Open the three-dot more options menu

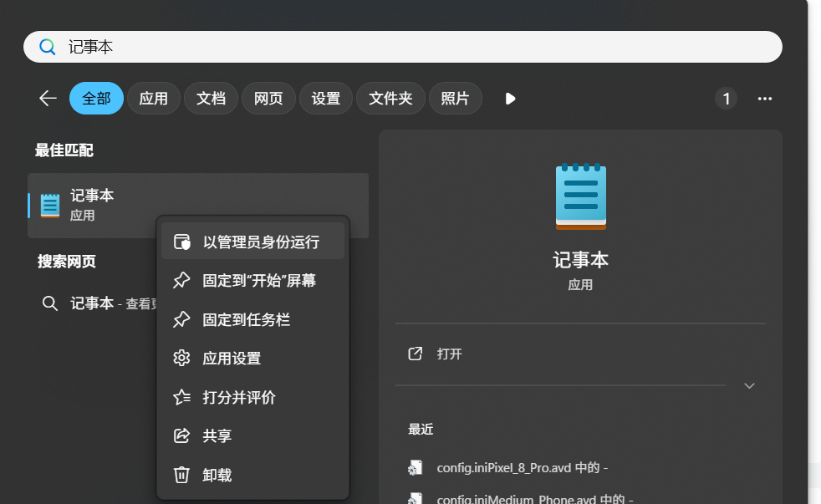click(x=765, y=99)
